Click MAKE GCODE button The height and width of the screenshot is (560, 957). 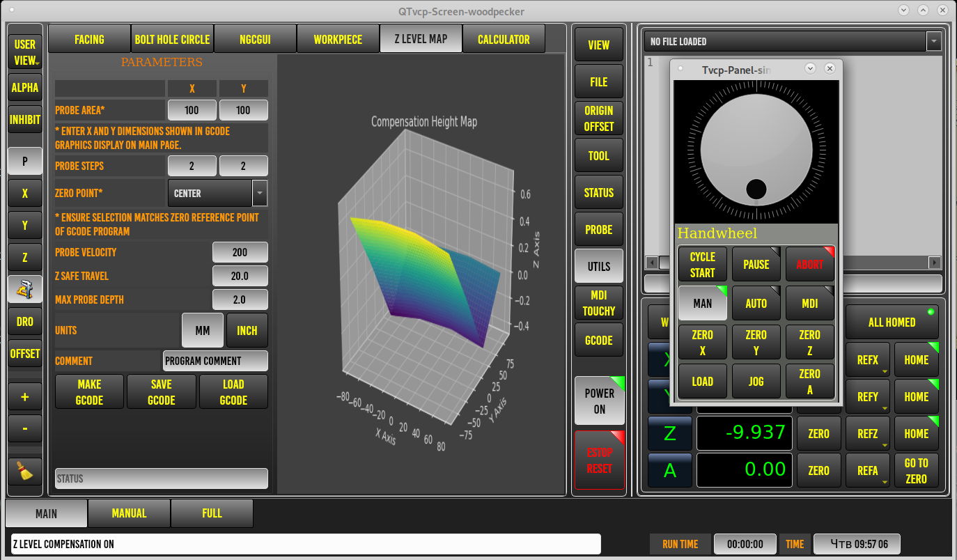coord(89,391)
